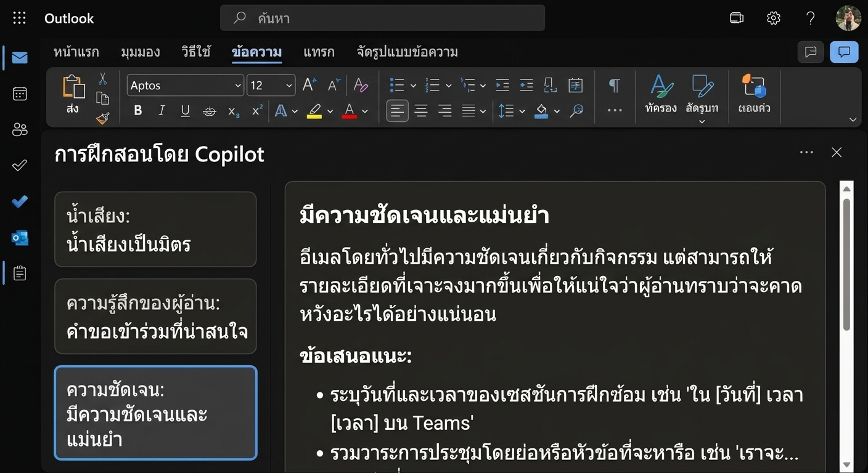Shrink font size with smaller A icon
This screenshot has width=868, height=473.
(334, 86)
